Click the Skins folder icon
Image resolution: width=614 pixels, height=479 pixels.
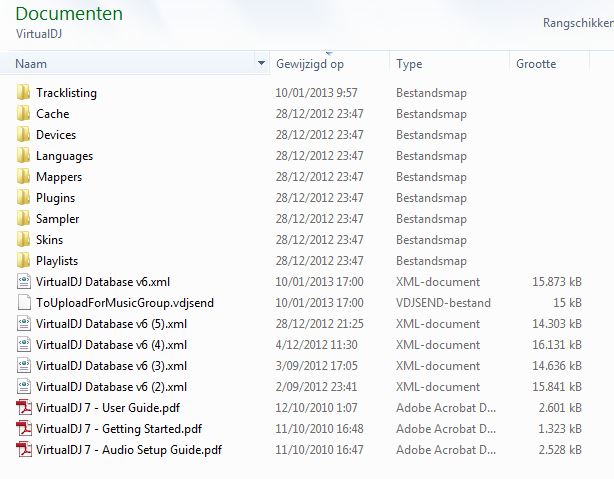23,240
